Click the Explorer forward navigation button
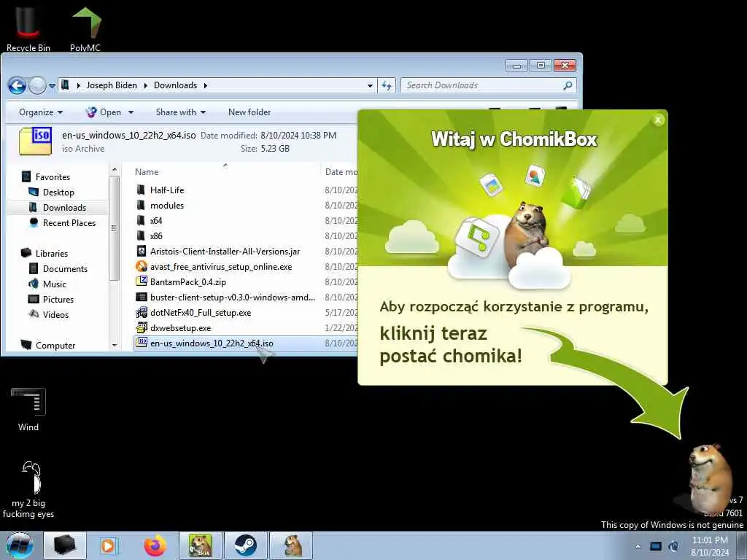 click(37, 86)
